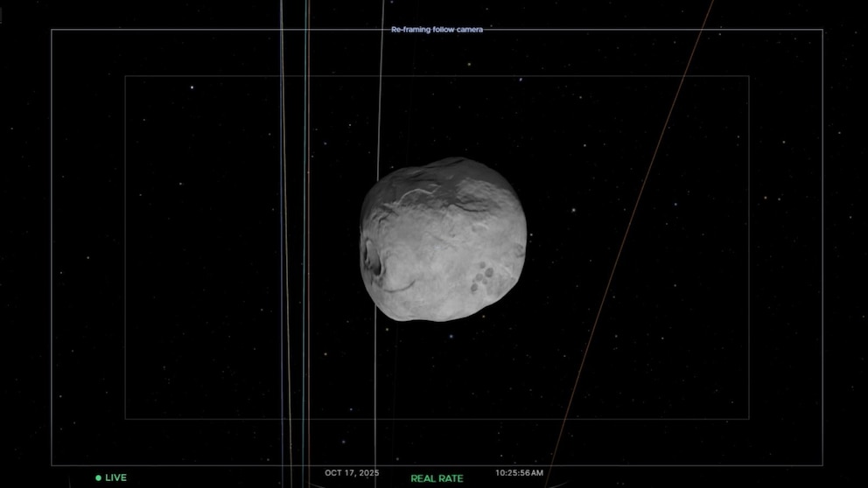Select the 10:25:56 AM time readout
Image resolution: width=868 pixels, height=488 pixels.
519,473
